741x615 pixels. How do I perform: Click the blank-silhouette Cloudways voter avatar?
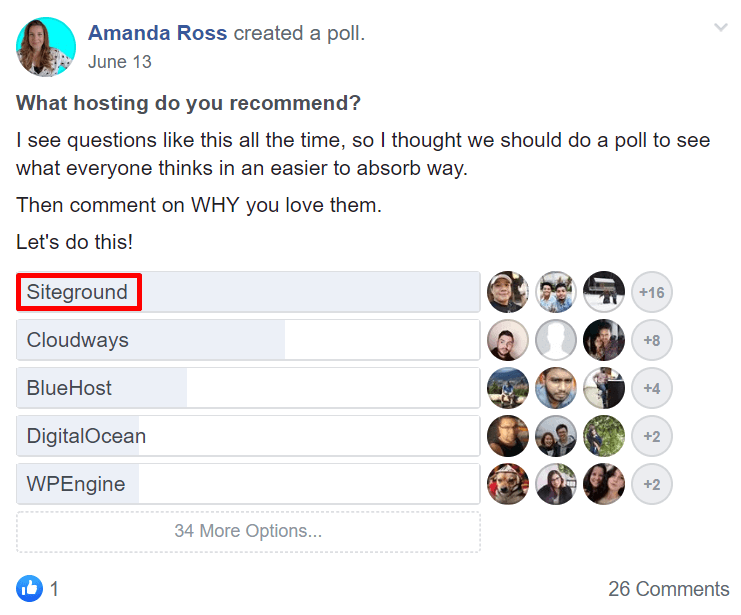pyautogui.click(x=556, y=340)
